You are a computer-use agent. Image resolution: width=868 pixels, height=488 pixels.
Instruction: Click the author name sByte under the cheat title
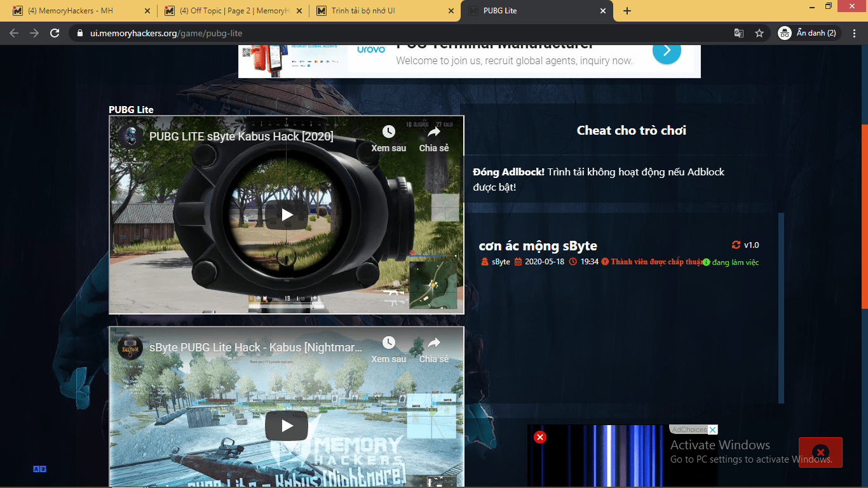[x=501, y=262]
